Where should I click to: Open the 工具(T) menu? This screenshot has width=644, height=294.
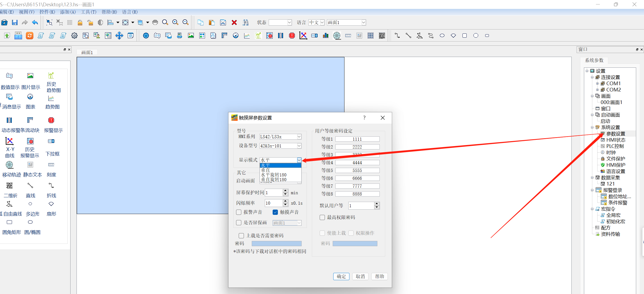click(x=89, y=12)
